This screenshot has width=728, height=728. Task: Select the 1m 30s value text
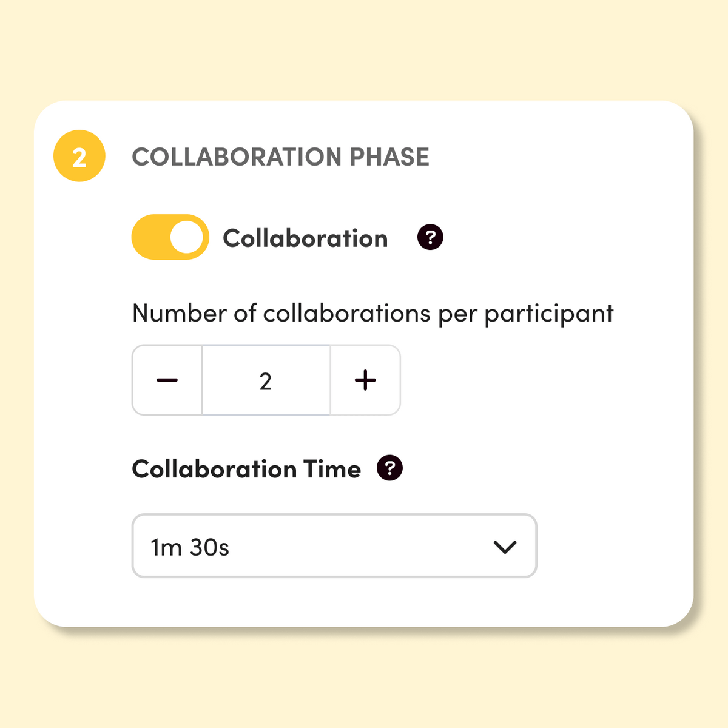point(190,547)
